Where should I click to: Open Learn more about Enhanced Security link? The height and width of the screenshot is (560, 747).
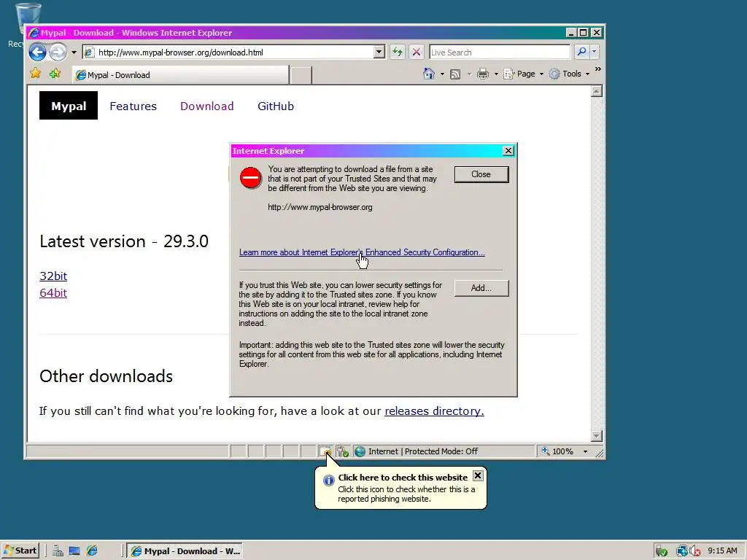click(362, 252)
